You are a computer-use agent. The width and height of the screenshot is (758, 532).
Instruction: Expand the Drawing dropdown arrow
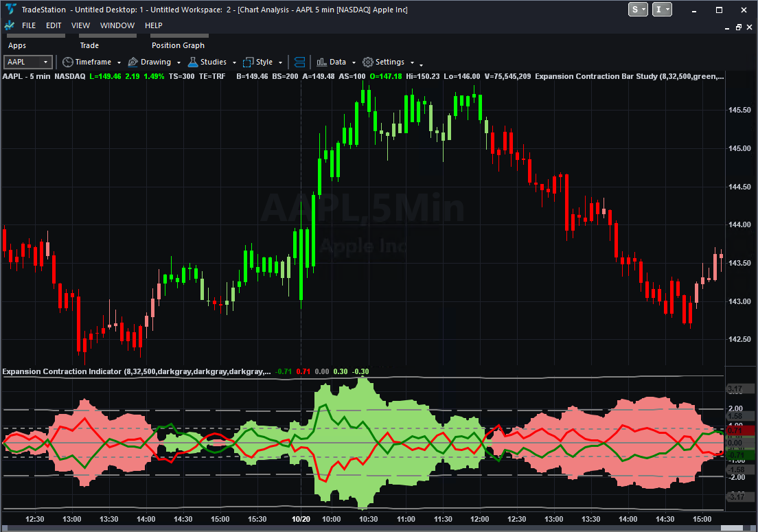coord(179,62)
